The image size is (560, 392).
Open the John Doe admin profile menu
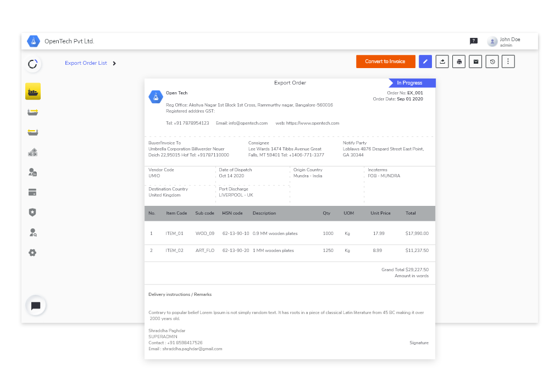tap(504, 42)
